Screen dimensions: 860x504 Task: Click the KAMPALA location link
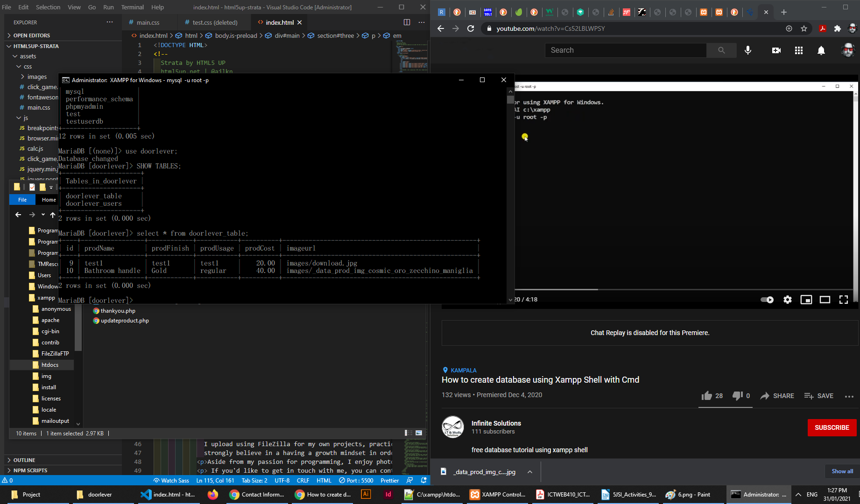coord(463,371)
